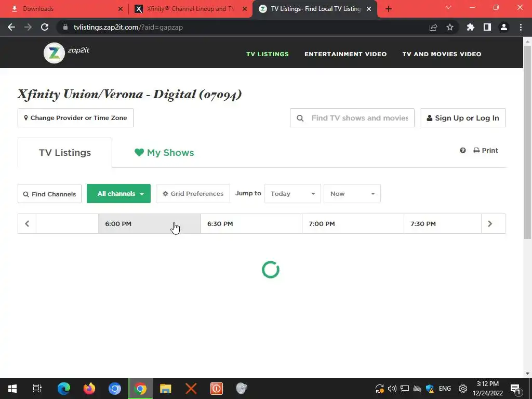Screen dimensions: 532x399
Task: Click the volume icon in system tray
Action: pyautogui.click(x=392, y=389)
